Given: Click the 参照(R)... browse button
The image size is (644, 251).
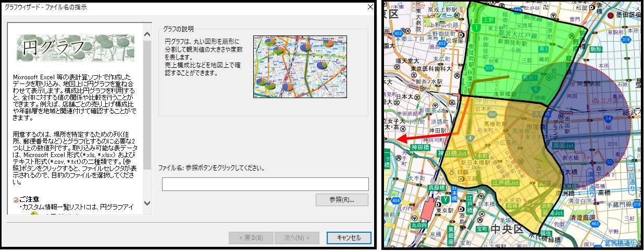Looking at the screenshot, I should coord(342,200).
